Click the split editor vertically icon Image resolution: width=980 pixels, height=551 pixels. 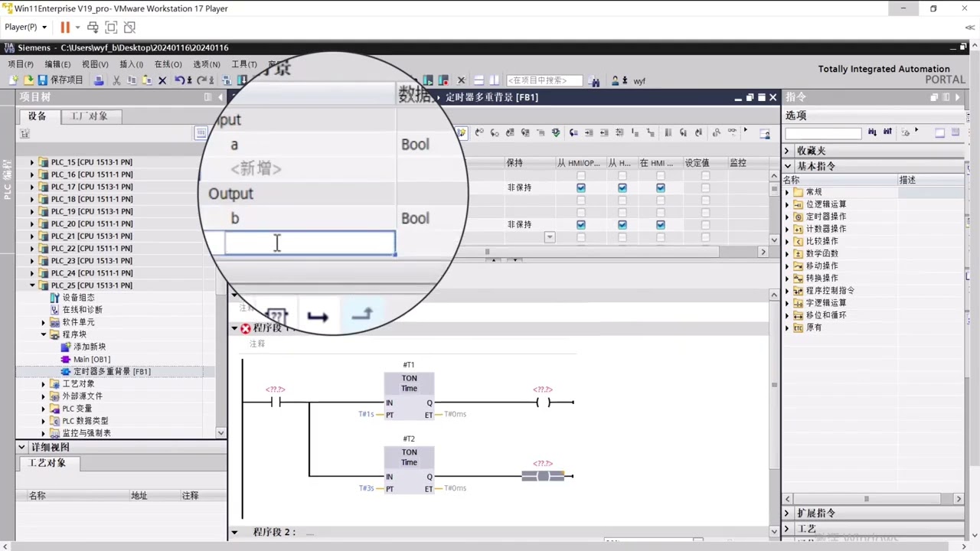(495, 80)
